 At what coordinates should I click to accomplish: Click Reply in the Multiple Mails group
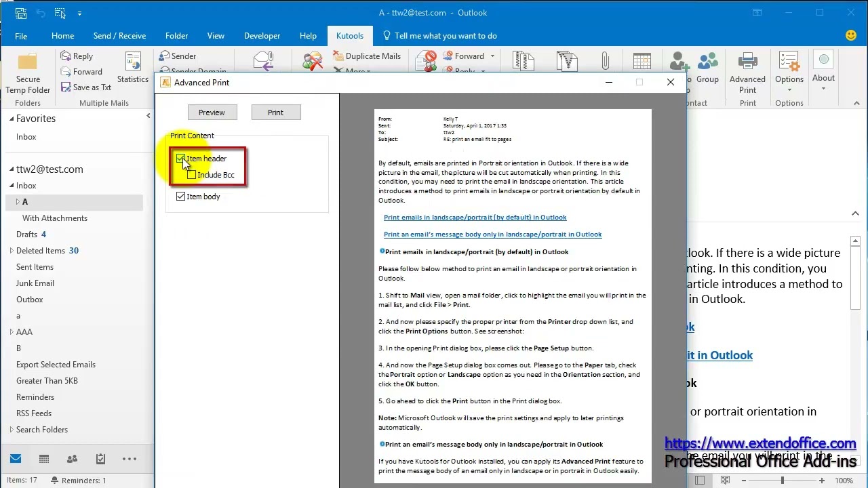coord(77,56)
